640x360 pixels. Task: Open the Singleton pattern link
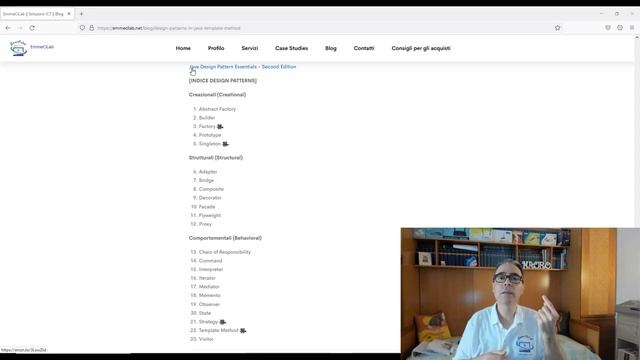(210, 144)
